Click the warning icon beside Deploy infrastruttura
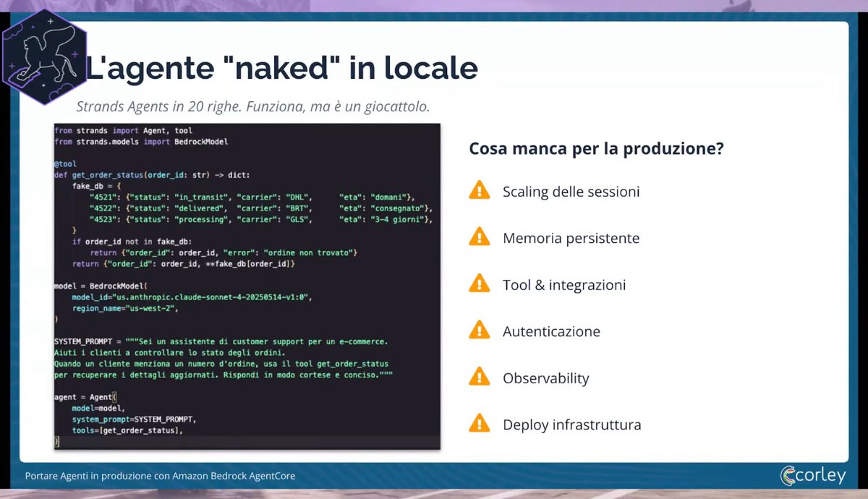Screen dimensions: 868x499 tap(479, 424)
